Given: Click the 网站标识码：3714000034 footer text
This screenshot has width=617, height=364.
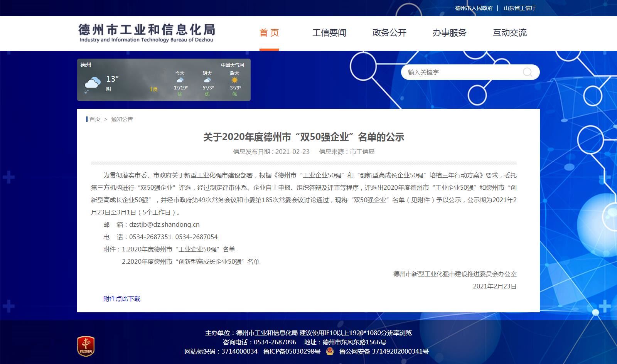Looking at the screenshot, I should (x=221, y=351).
